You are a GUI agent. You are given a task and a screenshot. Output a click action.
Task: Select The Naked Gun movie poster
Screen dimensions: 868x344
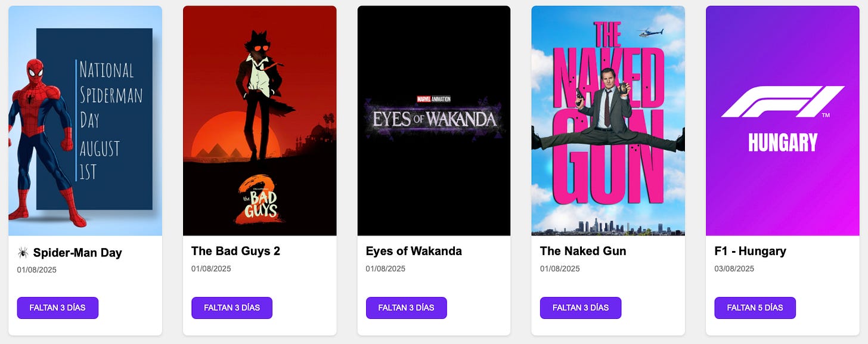coord(608,120)
